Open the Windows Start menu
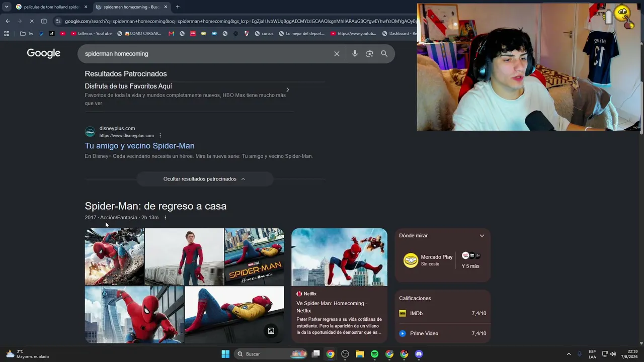Viewport: 644px width, 362px height. (x=225, y=354)
